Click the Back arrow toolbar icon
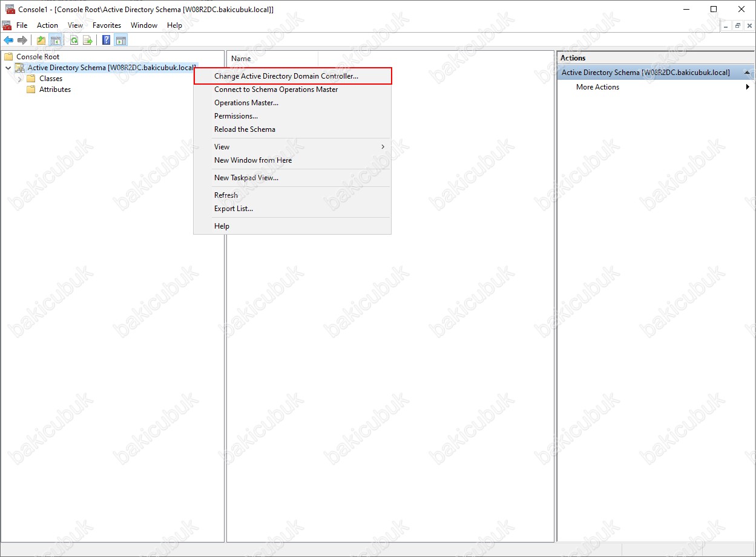756x557 pixels. click(x=8, y=41)
